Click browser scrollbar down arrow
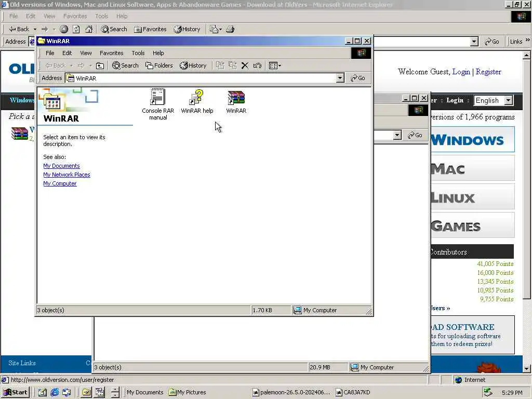Image resolution: width=532 pixels, height=399 pixels. pyautogui.click(x=527, y=368)
